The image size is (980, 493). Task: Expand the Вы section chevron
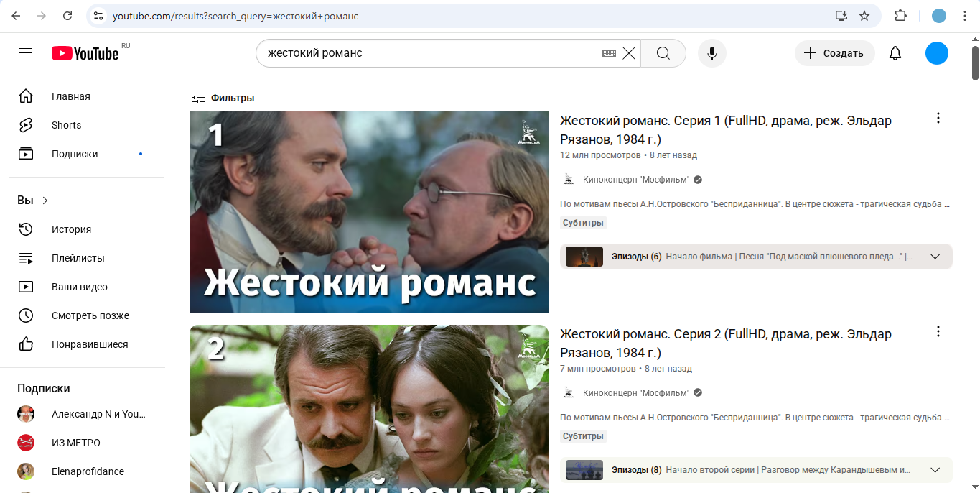45,201
